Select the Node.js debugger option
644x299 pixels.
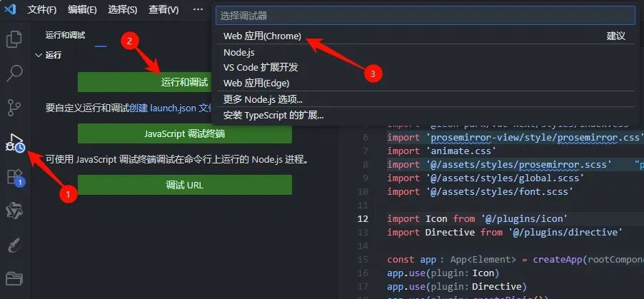pos(425,53)
